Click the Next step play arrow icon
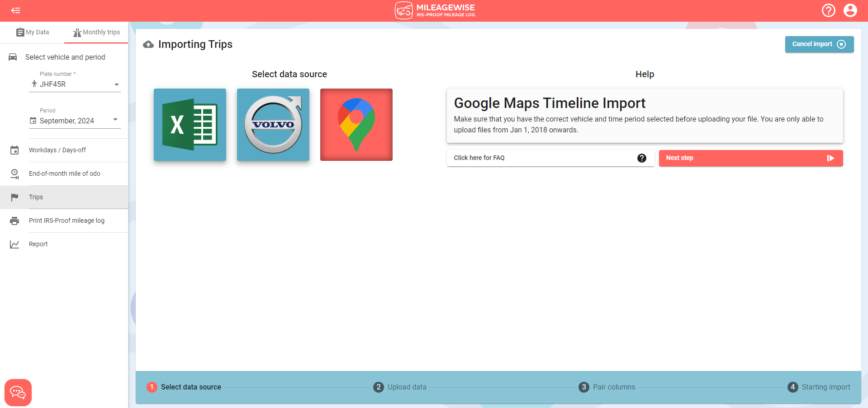 [x=830, y=158]
